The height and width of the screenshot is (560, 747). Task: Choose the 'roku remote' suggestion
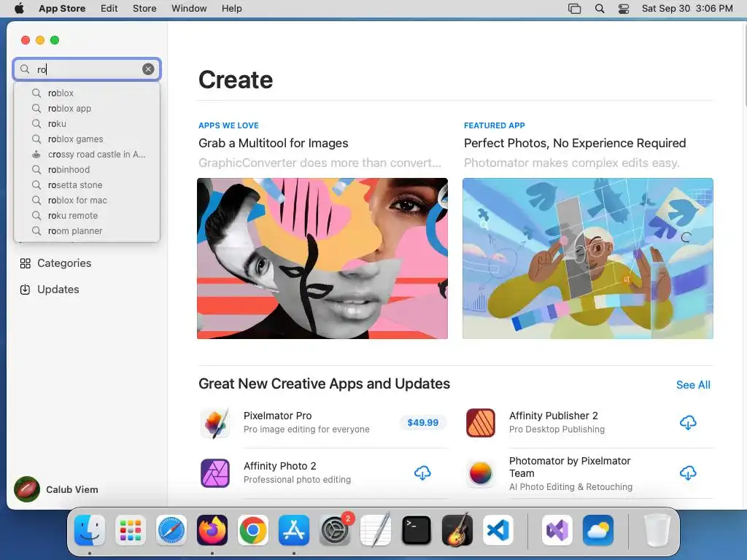click(x=87, y=215)
